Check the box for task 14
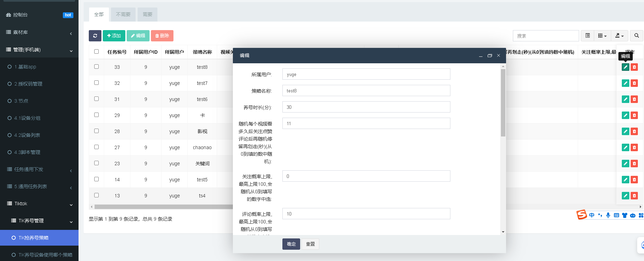Image resolution: width=644 pixels, height=261 pixels. [x=96, y=179]
